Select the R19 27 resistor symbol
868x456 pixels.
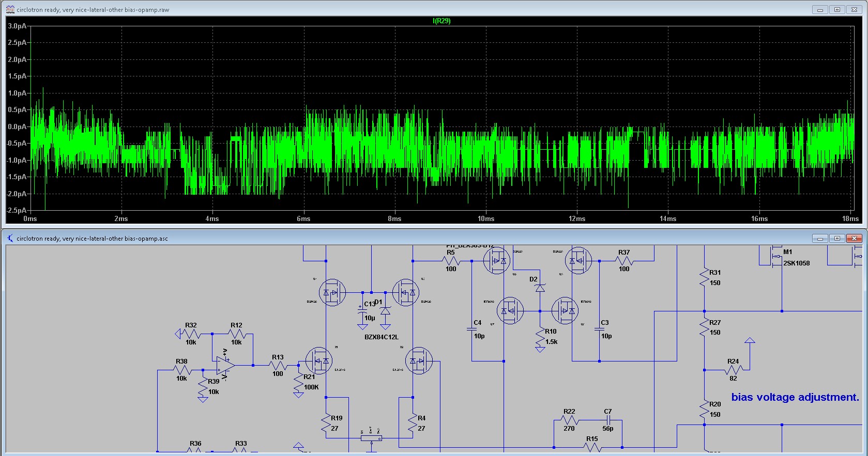[x=326, y=423]
